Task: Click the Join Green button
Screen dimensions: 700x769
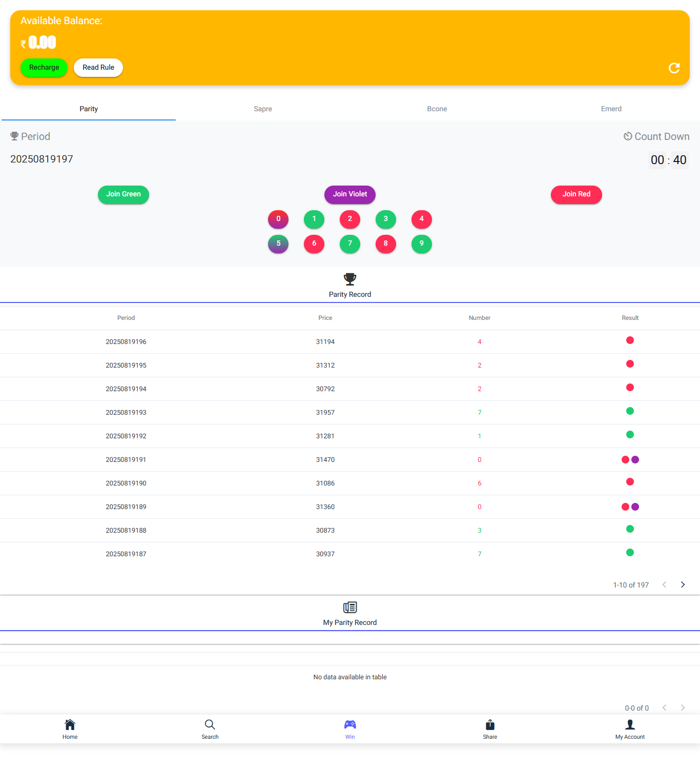Action: pos(123,195)
